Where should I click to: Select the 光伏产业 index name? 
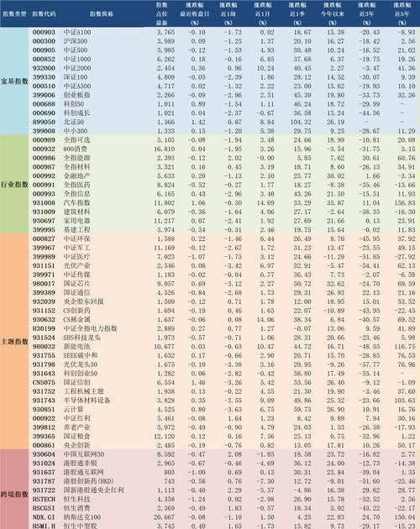tap(77, 265)
